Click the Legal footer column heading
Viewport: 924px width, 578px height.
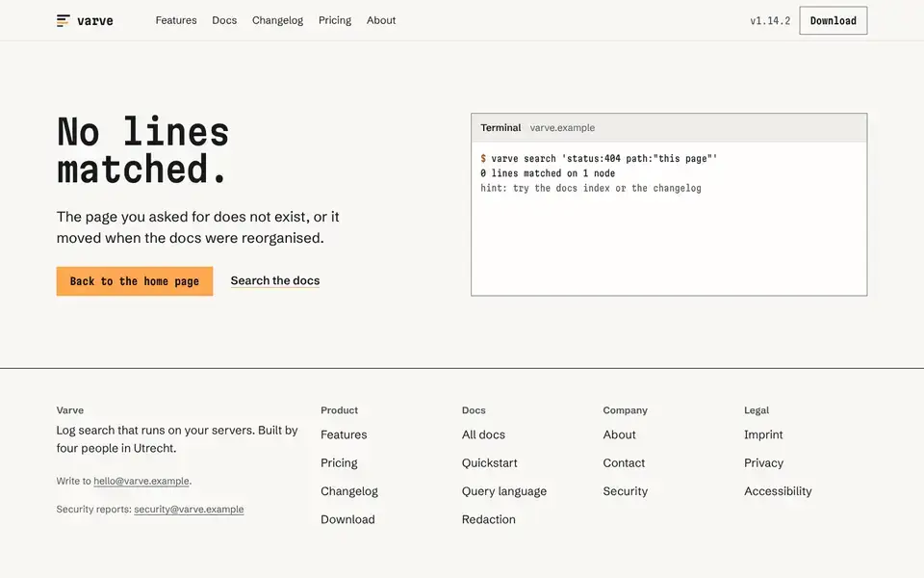pyautogui.click(x=757, y=410)
